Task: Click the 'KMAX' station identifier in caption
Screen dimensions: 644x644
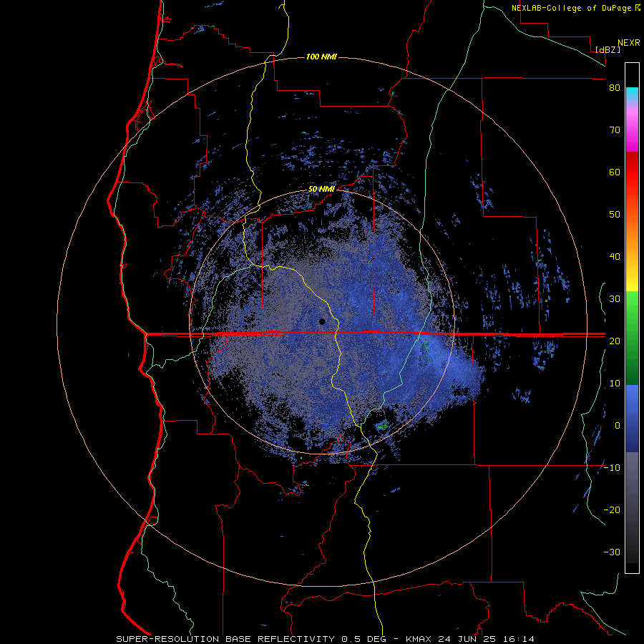Action: [419, 639]
